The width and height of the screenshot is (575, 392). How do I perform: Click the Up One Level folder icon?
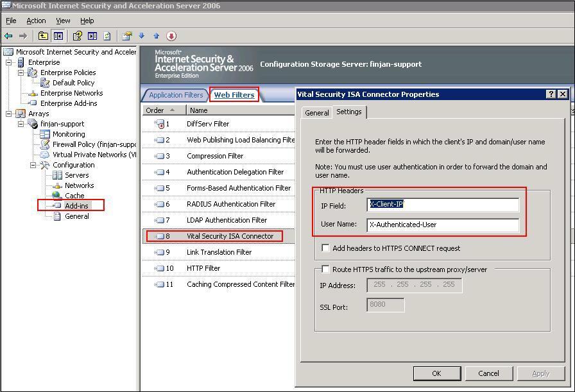click(43, 36)
